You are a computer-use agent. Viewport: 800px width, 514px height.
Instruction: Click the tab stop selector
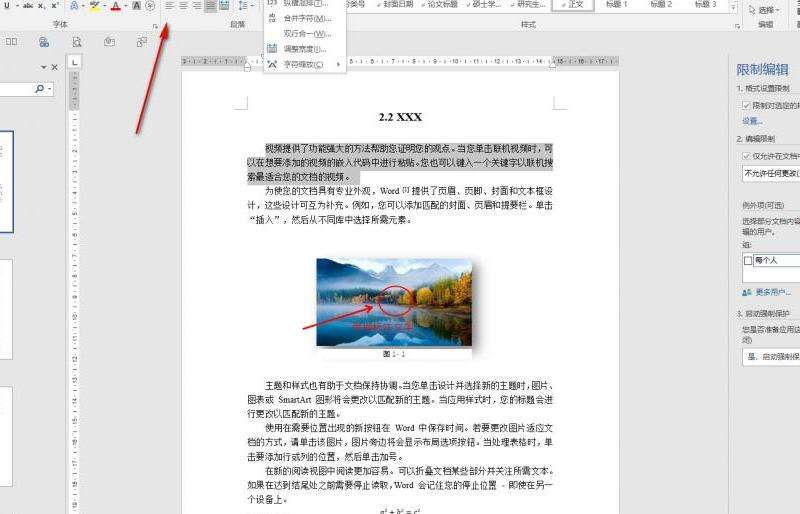click(74, 62)
